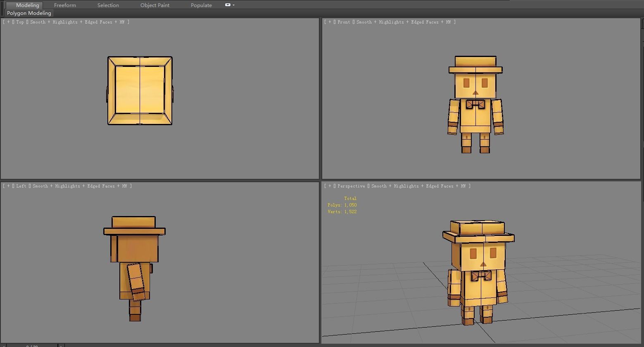Click the ribbon minimize toggle icon

228,5
